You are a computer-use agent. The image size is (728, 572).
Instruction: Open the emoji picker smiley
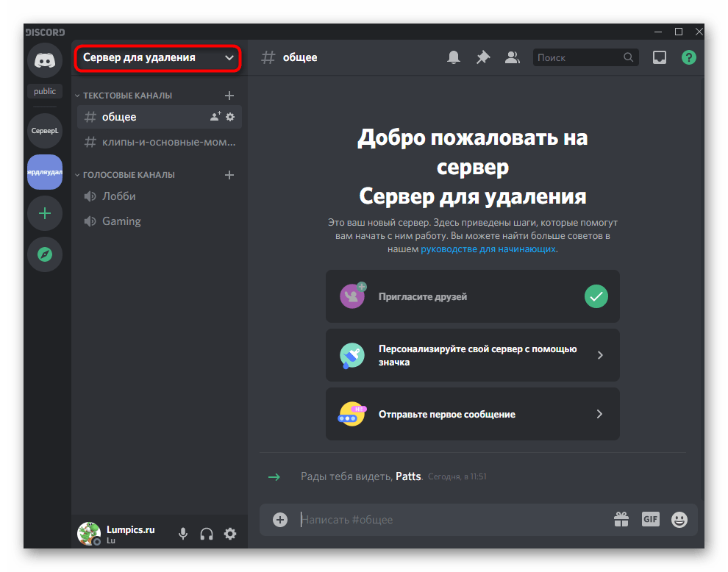coord(679,520)
